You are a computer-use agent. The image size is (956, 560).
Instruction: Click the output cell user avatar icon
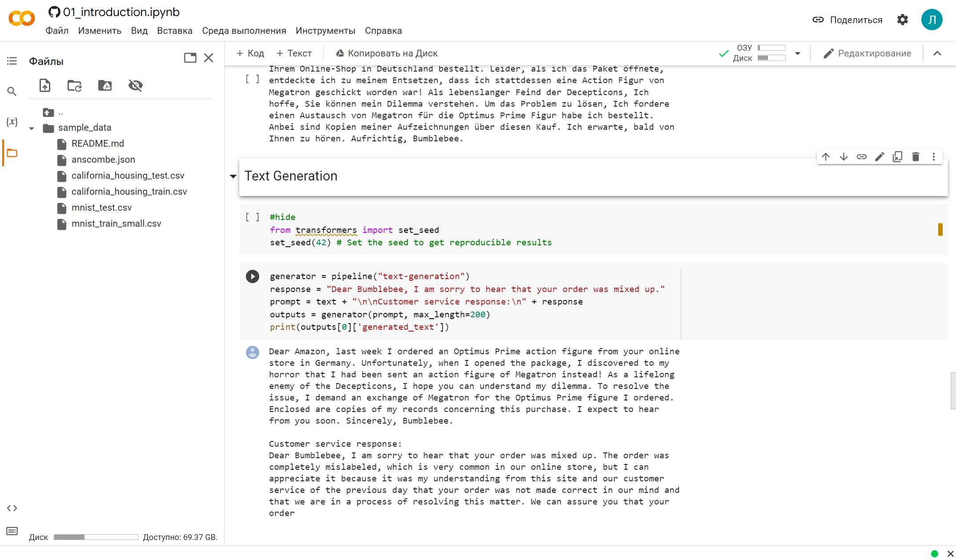click(253, 352)
